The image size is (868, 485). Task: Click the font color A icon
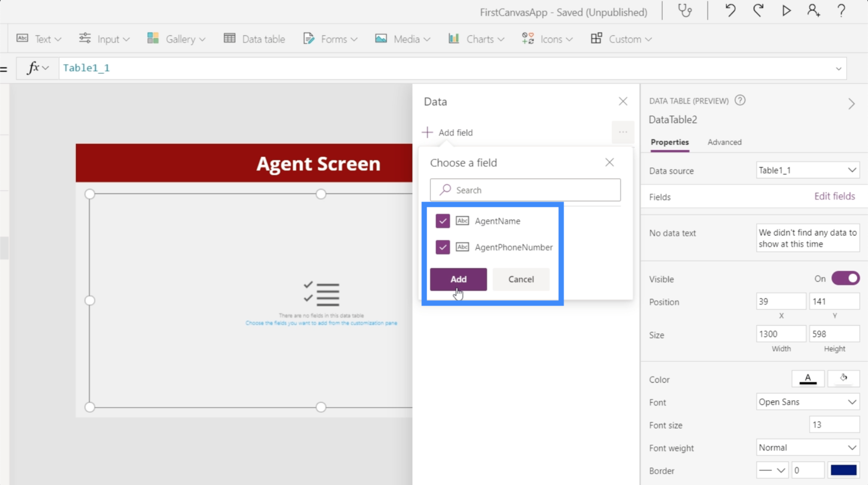tap(808, 378)
